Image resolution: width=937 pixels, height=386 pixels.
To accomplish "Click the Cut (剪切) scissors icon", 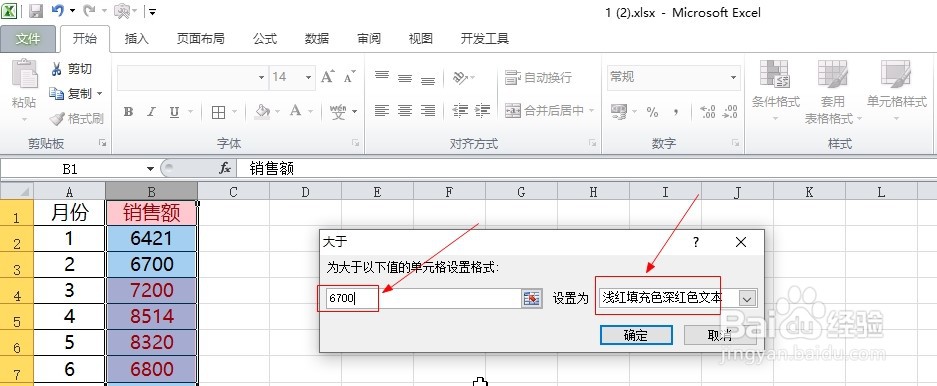I will click(x=57, y=69).
